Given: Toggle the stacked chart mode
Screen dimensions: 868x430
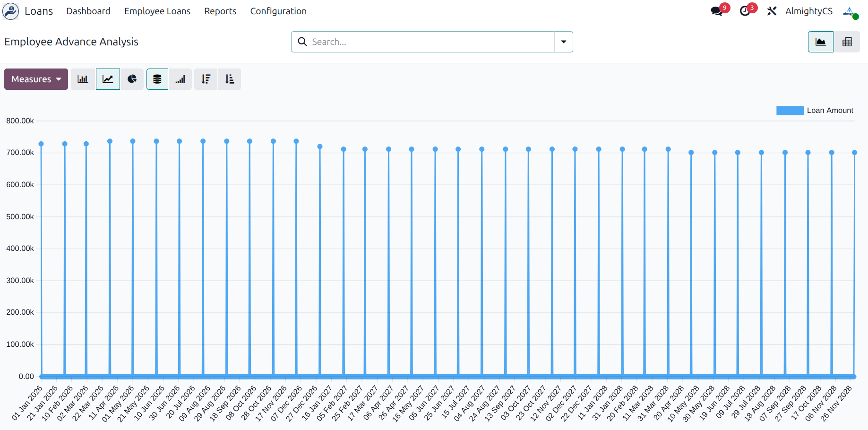Looking at the screenshot, I should pos(157,79).
